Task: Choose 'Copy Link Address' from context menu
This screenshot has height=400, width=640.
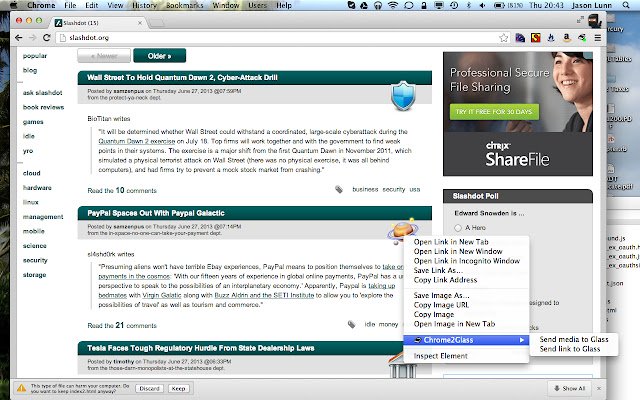Action: pos(445,280)
